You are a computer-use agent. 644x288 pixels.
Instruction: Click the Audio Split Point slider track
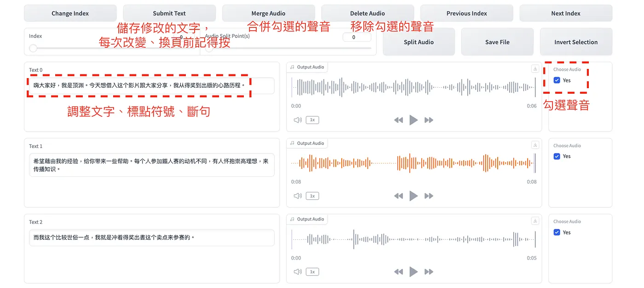[288, 48]
